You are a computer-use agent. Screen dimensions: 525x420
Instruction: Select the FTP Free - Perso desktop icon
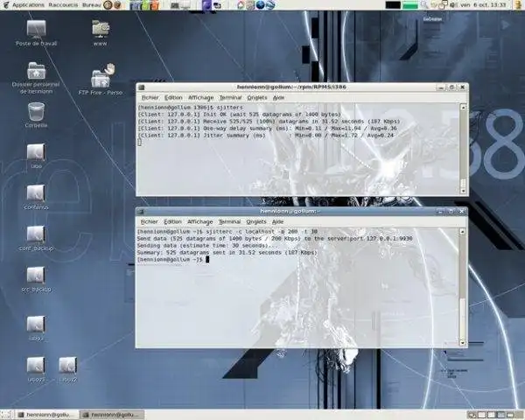pyautogui.click(x=101, y=79)
